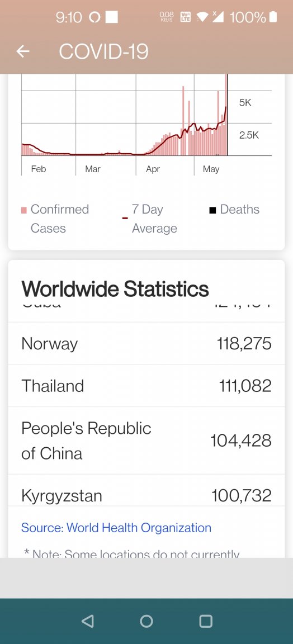Tap the Android home circle button

tap(146, 621)
